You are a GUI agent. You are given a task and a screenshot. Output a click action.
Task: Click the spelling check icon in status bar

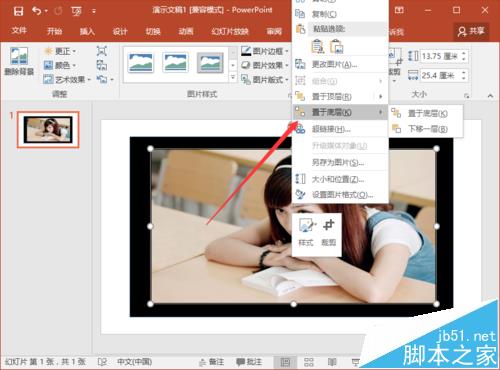[x=102, y=362]
